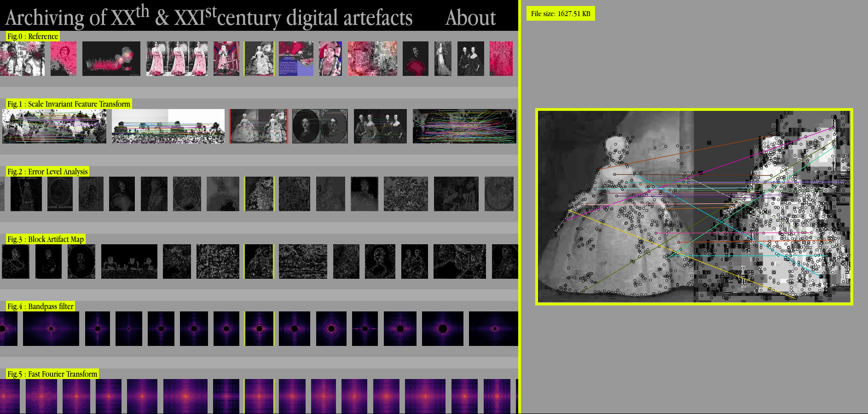868x414 pixels.
Task: Select Block Artifact Map outline of two figures
Action: [415, 261]
